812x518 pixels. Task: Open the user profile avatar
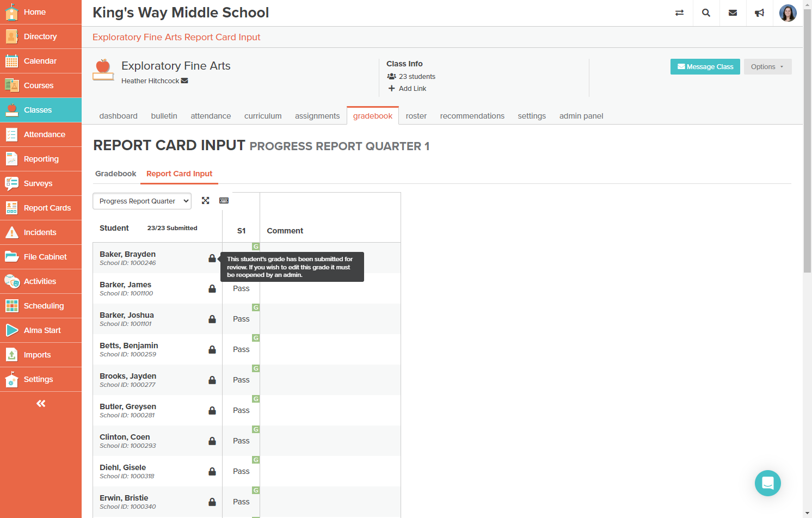click(x=788, y=13)
